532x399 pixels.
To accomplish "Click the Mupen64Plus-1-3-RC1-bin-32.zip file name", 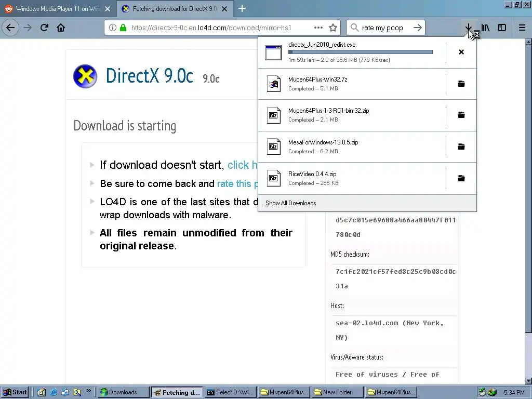I will (328, 111).
